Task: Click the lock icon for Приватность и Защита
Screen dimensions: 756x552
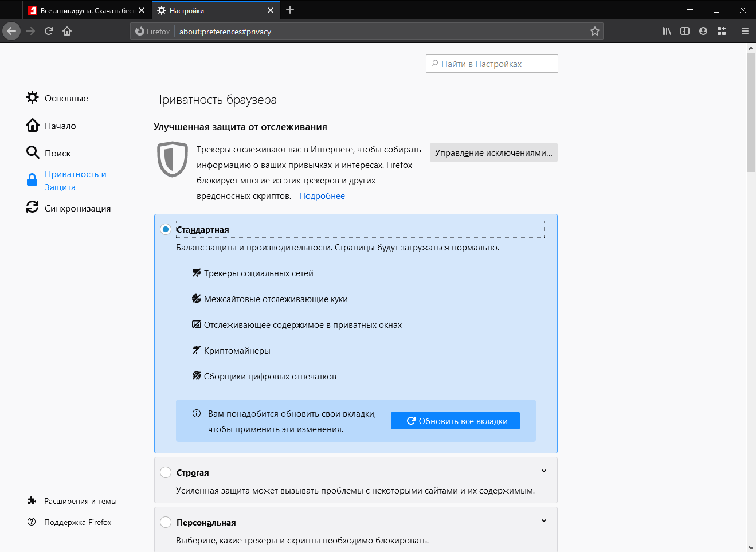Action: coord(33,179)
